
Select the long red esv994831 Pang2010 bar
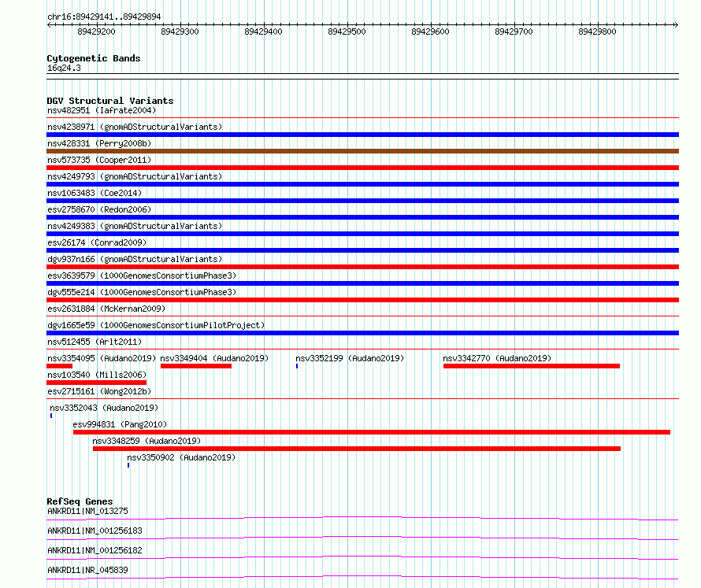click(x=372, y=432)
